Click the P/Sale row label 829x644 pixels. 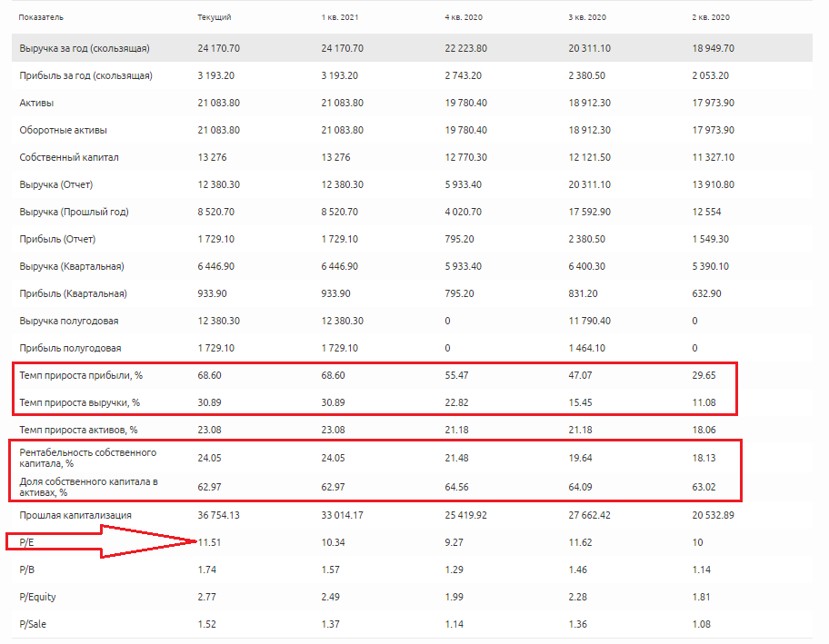(35, 624)
